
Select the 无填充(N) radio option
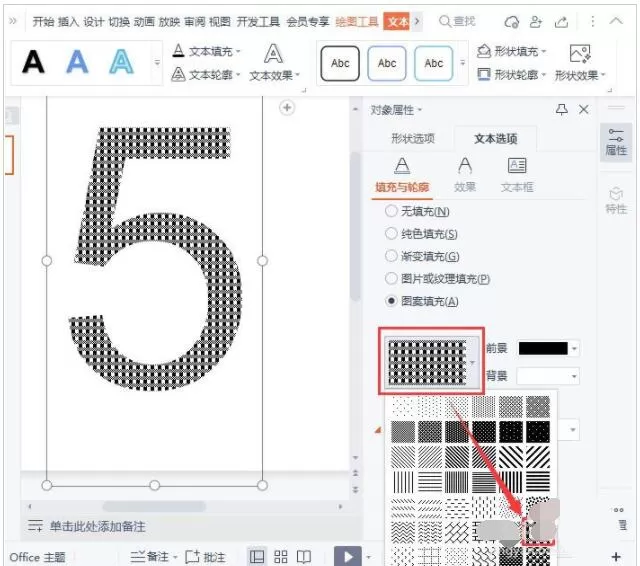pos(417,211)
